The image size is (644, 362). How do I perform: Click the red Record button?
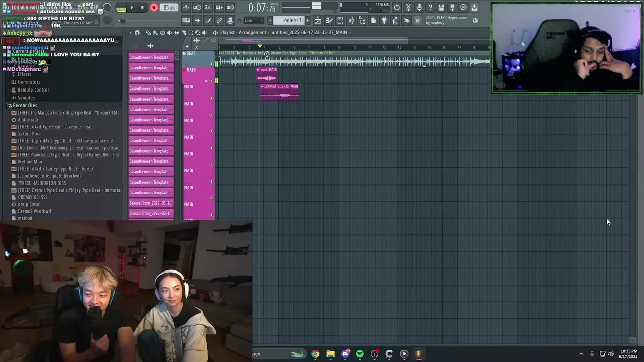(x=154, y=8)
